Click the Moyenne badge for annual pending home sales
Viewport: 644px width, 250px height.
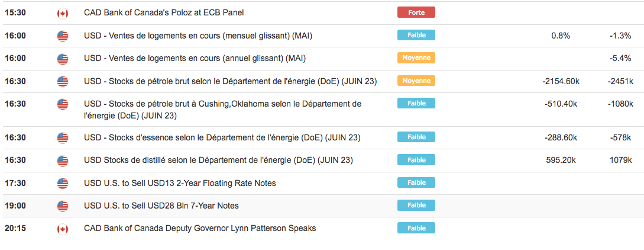coord(416,58)
